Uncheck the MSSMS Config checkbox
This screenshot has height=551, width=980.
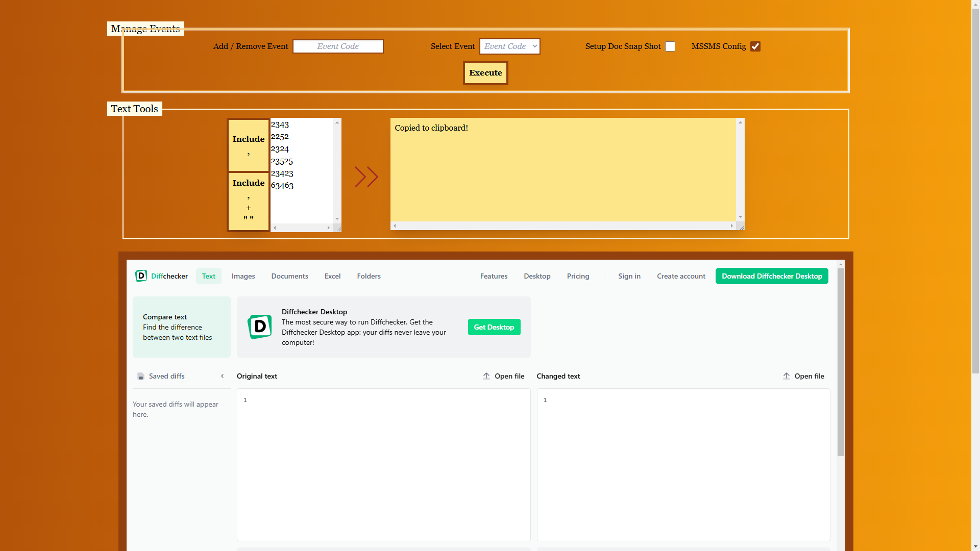coord(755,46)
